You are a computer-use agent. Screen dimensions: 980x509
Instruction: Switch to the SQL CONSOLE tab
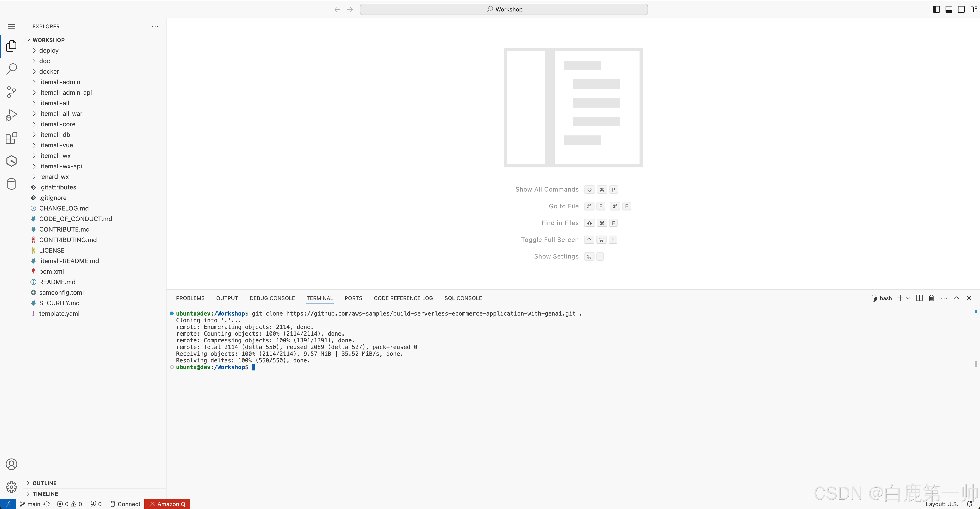pyautogui.click(x=463, y=298)
